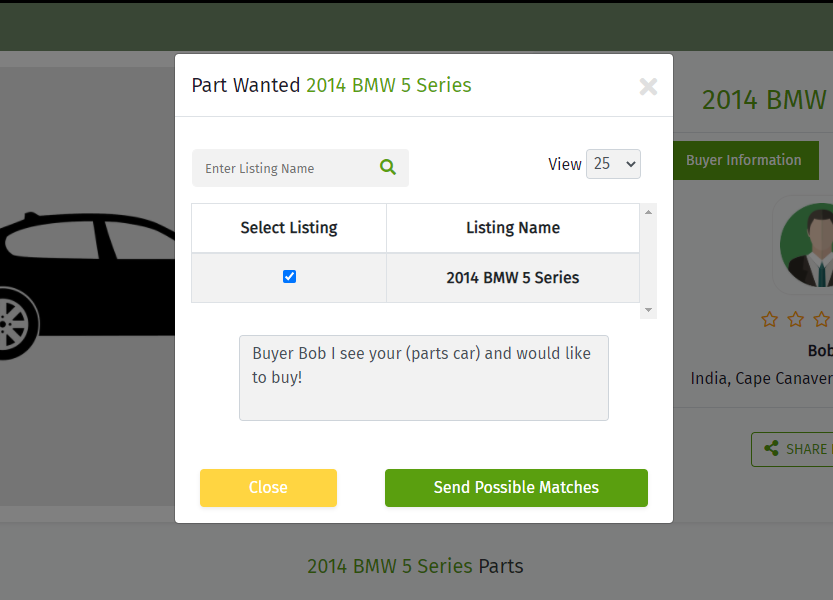This screenshot has height=600, width=833.
Task: Click into the buyer message text area
Action: click(423, 377)
